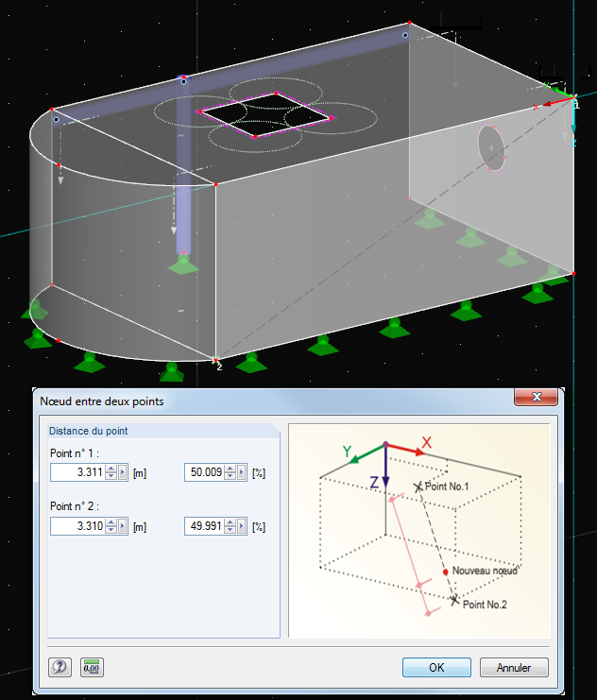The width and height of the screenshot is (597, 700).
Task: Click the node diagram preview image
Action: (419, 531)
